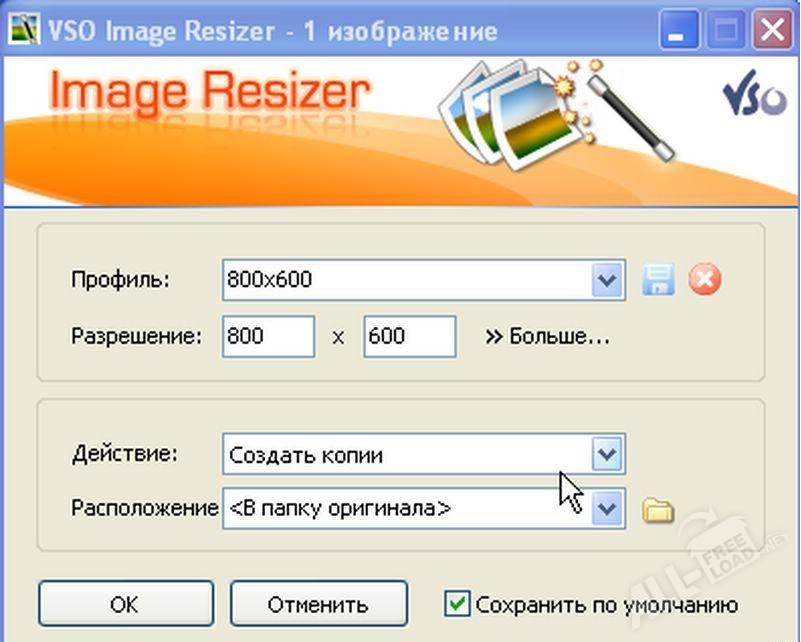Viewport: 801px width, 642px height.
Task: Expand more options via Больше... link
Action: point(547,337)
